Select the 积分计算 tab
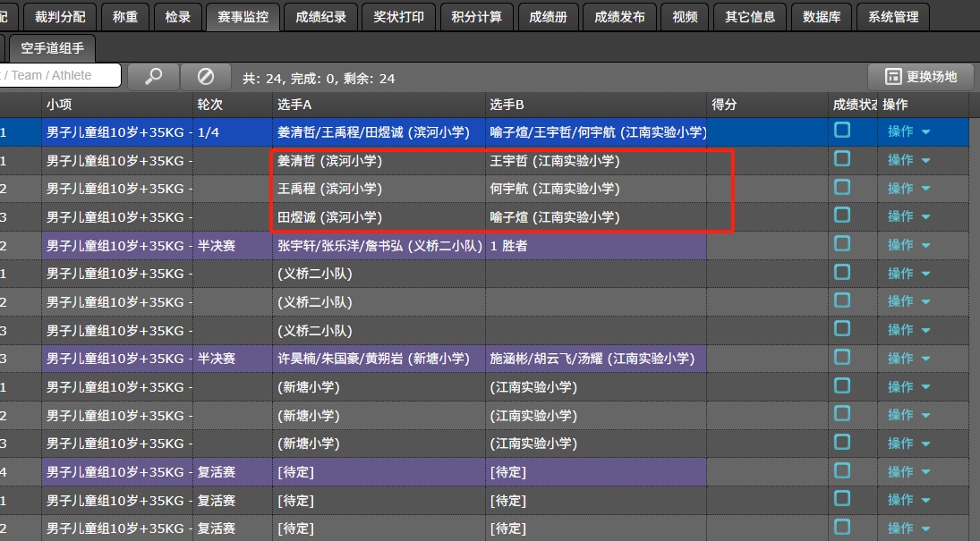 point(476,17)
